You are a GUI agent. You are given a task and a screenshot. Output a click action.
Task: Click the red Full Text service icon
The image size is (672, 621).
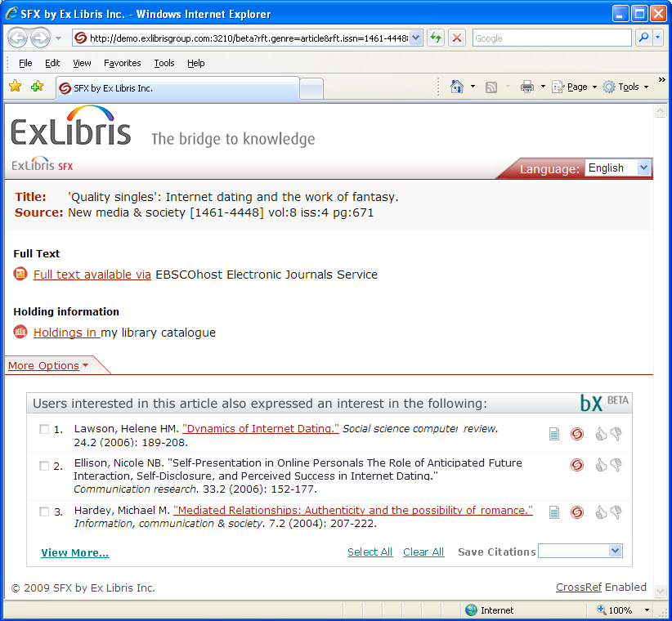pos(20,274)
